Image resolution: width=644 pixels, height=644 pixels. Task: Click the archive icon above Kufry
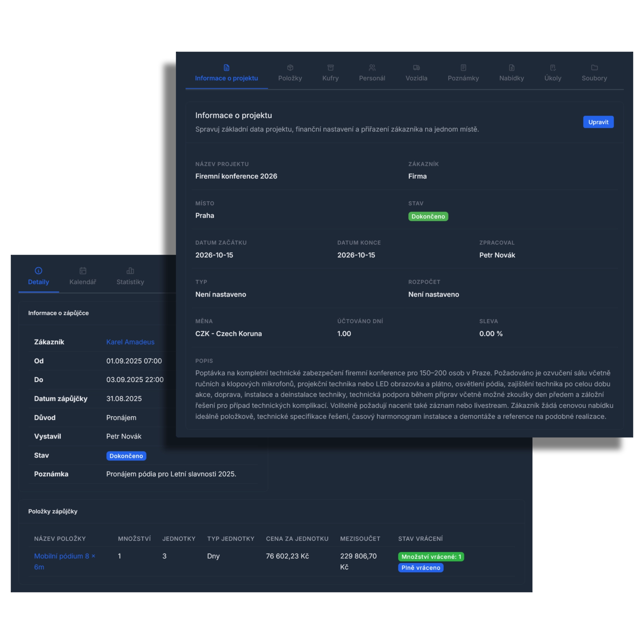pyautogui.click(x=330, y=68)
